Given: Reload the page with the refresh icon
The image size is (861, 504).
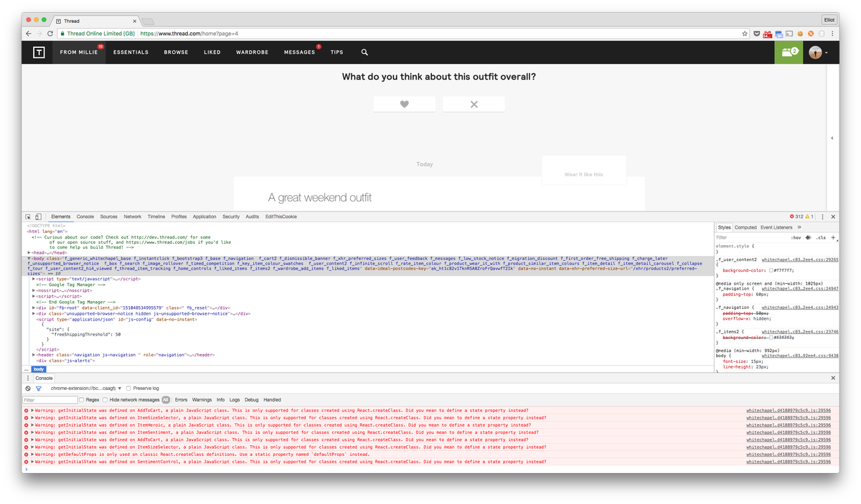Looking at the screenshot, I should 50,34.
